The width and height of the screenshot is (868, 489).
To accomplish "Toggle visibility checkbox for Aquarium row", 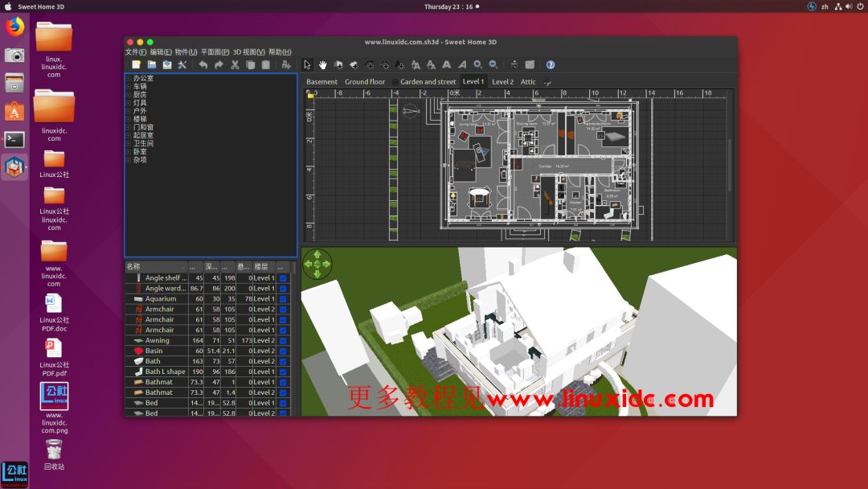I will coord(283,299).
